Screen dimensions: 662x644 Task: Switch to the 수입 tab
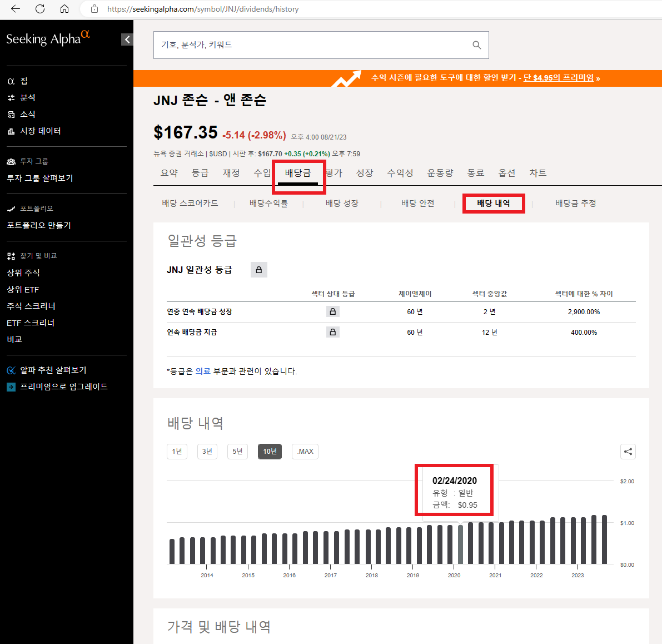[262, 173]
